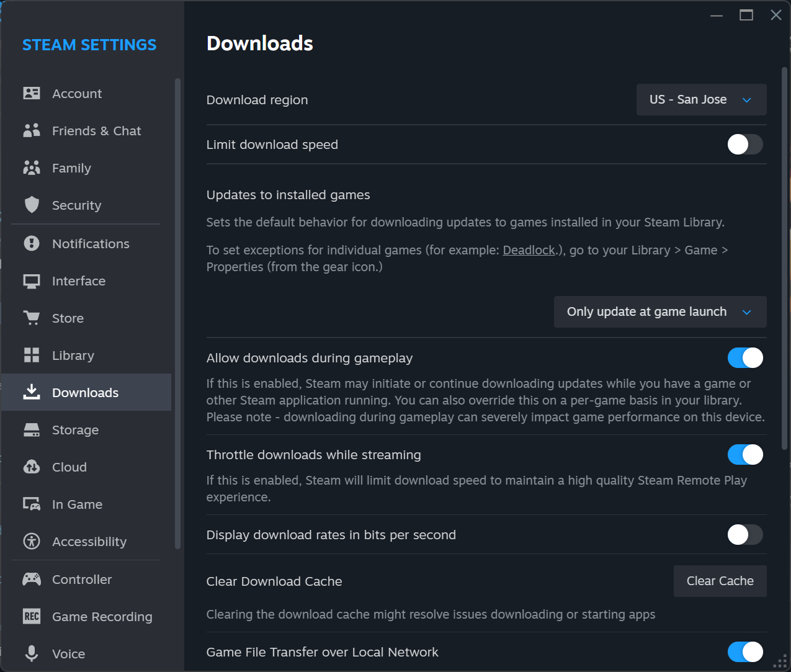791x672 pixels.
Task: Click the Downloads page heading
Action: (x=260, y=43)
